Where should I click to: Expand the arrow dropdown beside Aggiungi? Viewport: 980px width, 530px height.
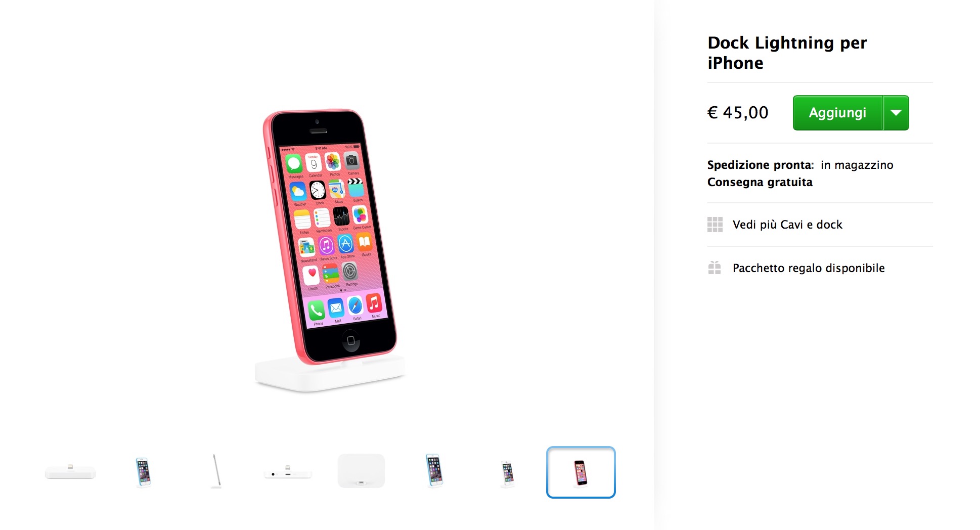(x=896, y=113)
